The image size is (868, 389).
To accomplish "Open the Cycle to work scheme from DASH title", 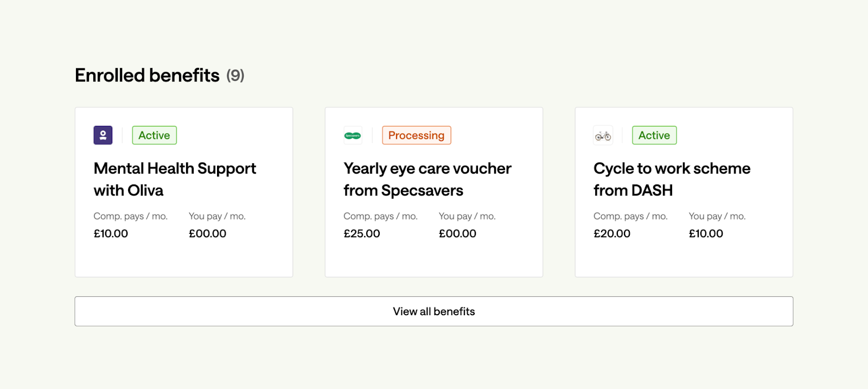I will [672, 179].
